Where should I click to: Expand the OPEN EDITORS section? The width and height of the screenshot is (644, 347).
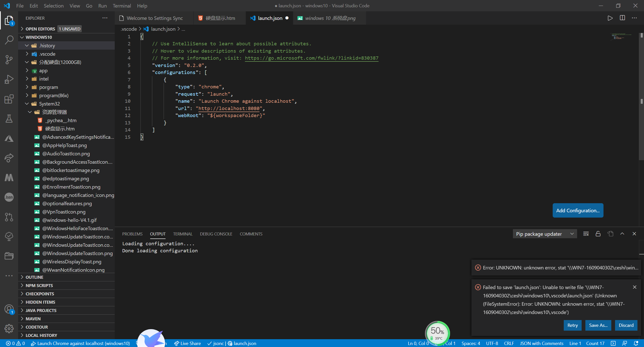[66, 29]
